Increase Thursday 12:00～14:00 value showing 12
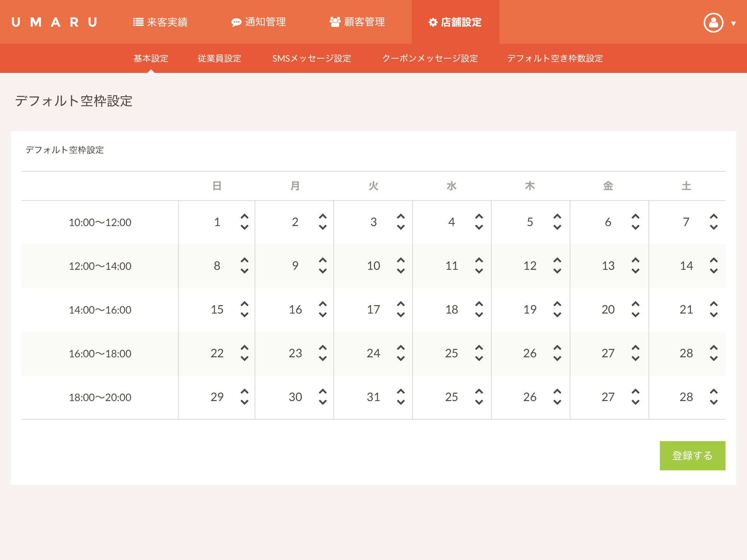The image size is (747, 560). [557, 260]
